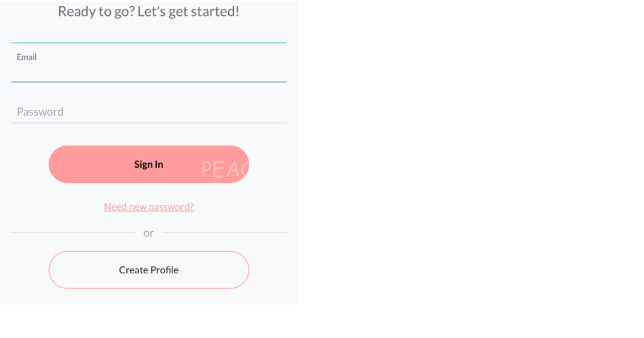The image size is (644, 338).
Task: Select the Password placeholder text
Action: pos(40,112)
